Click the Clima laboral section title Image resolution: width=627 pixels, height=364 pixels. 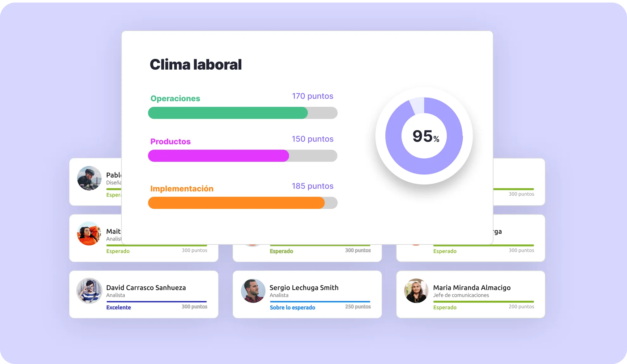195,64
